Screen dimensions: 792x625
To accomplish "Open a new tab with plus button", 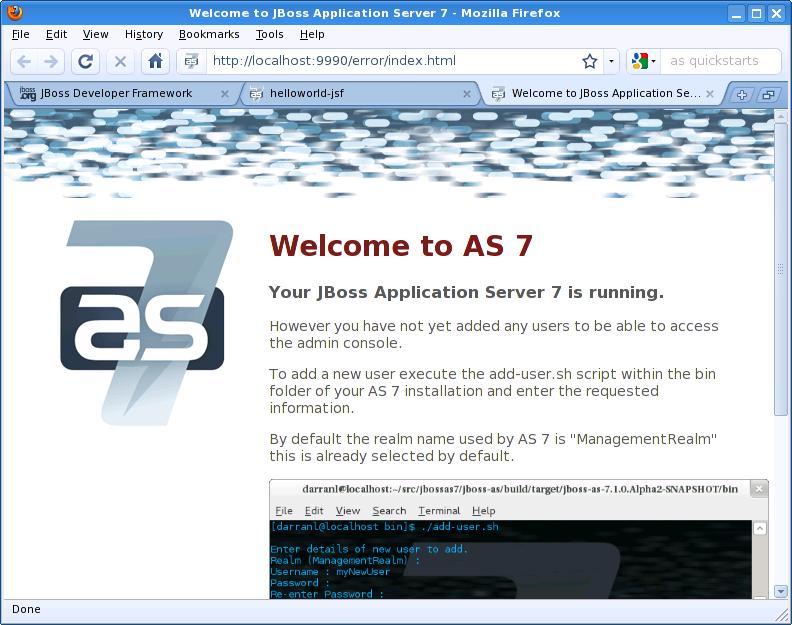I will coord(741,94).
